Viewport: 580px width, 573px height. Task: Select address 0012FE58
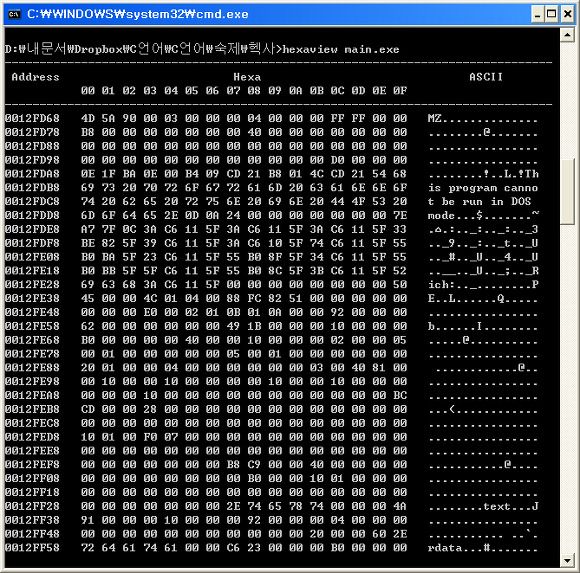tap(32, 326)
